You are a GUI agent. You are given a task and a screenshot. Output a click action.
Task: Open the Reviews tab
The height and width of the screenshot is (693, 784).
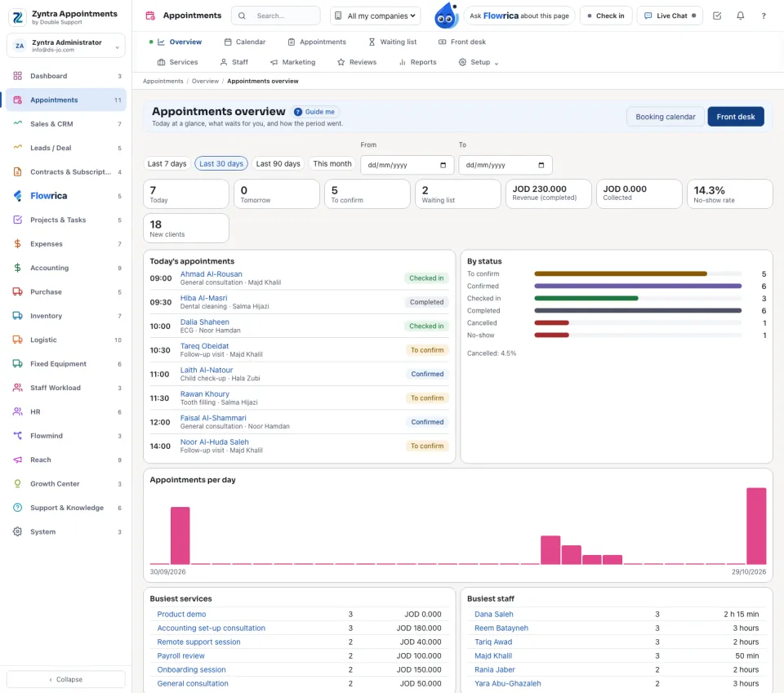357,63
